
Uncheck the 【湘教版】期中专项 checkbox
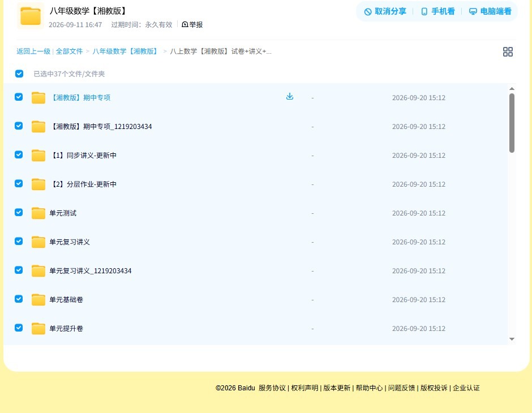coord(19,97)
